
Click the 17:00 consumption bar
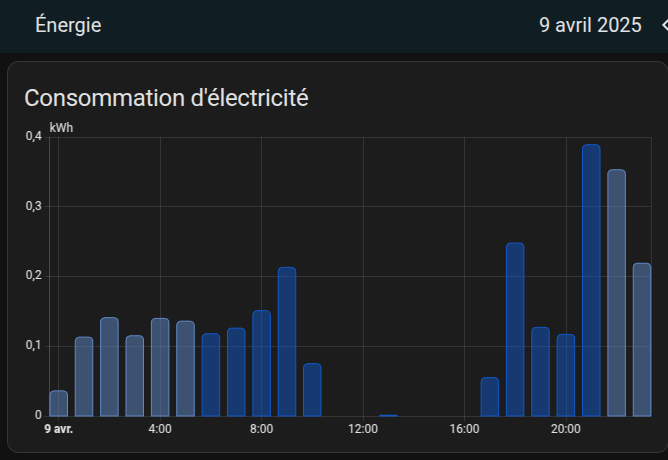(490, 397)
